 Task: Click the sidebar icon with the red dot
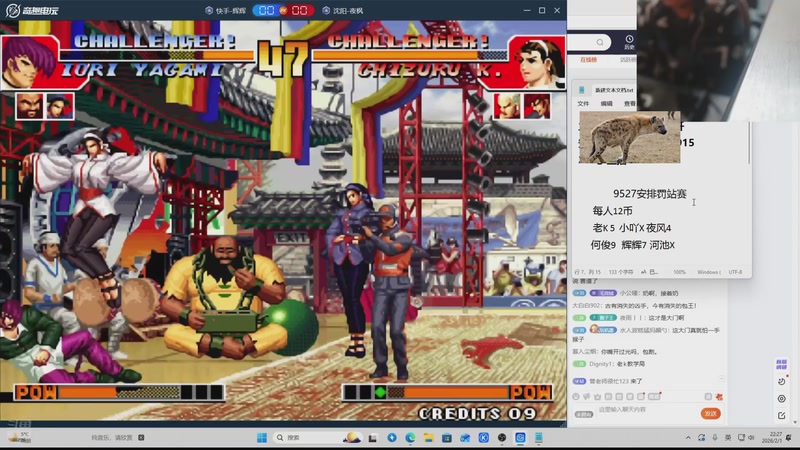[x=782, y=381]
